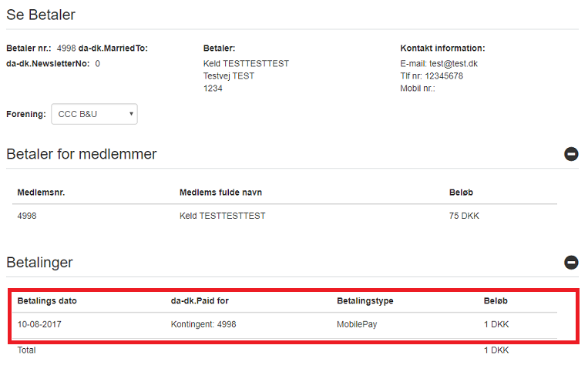The width and height of the screenshot is (588, 382).
Task: Collapse the Betalinger section
Action: [571, 263]
